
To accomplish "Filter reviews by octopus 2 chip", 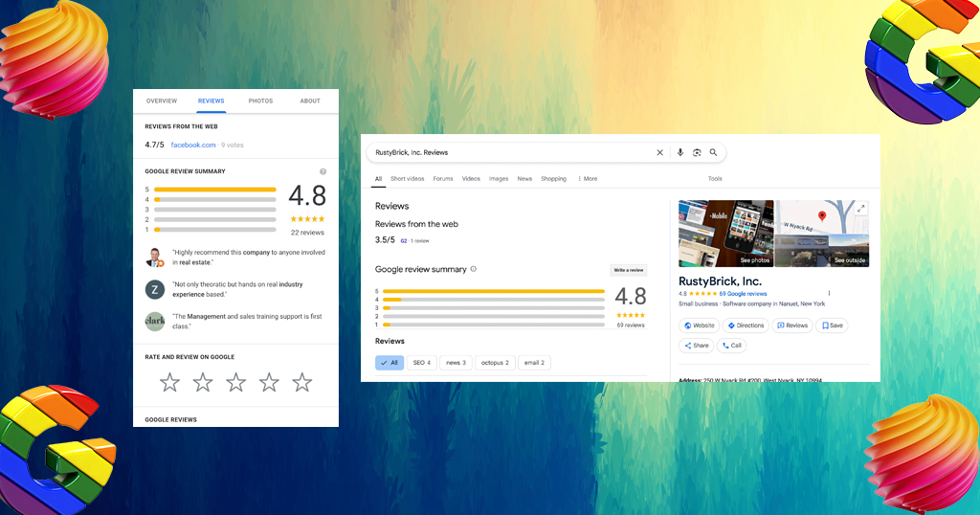I will pyautogui.click(x=495, y=363).
